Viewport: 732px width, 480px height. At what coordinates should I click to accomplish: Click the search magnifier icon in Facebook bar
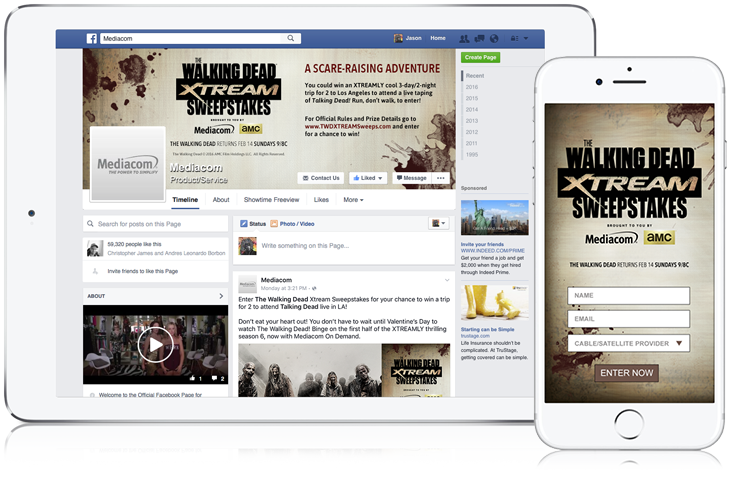click(292, 38)
